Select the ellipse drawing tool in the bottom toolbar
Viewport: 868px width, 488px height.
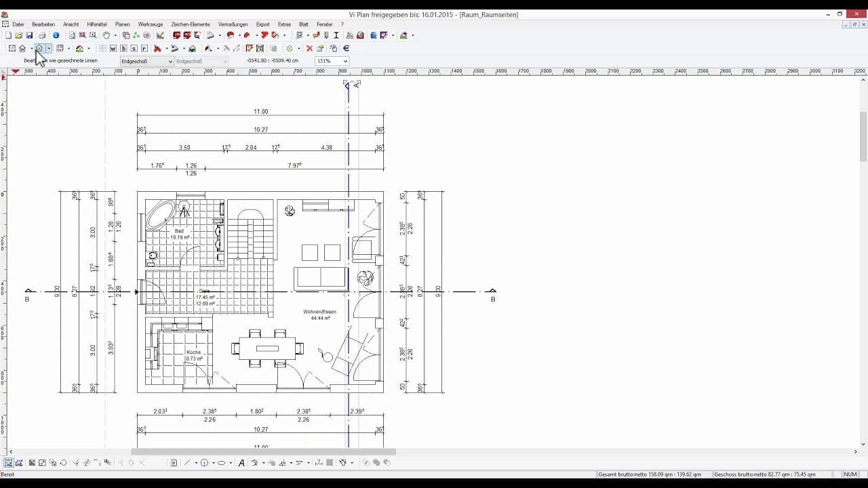[x=221, y=463]
